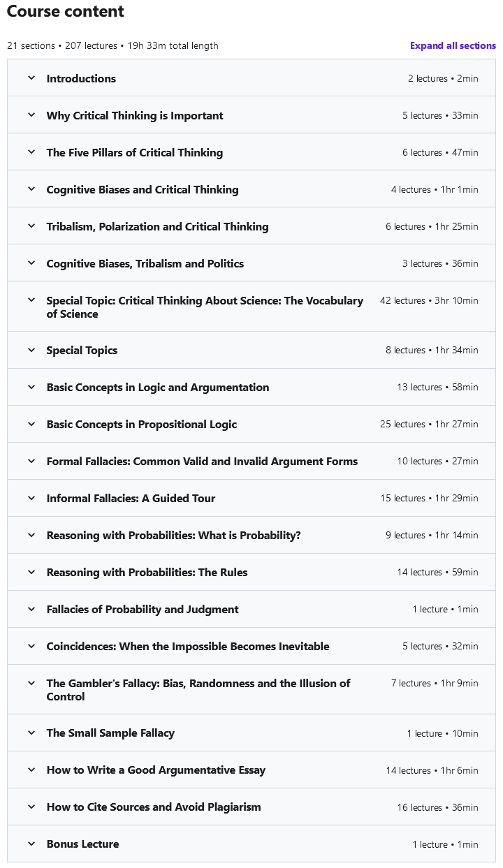Click chevron beside Special Topics section

[x=31, y=350]
